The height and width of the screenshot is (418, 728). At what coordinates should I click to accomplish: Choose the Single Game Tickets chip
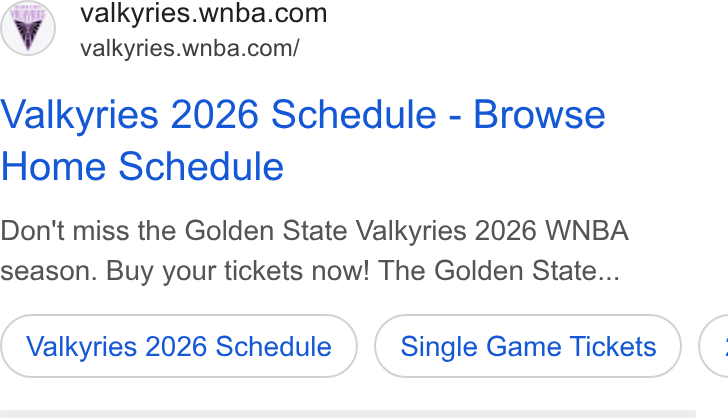coord(528,346)
